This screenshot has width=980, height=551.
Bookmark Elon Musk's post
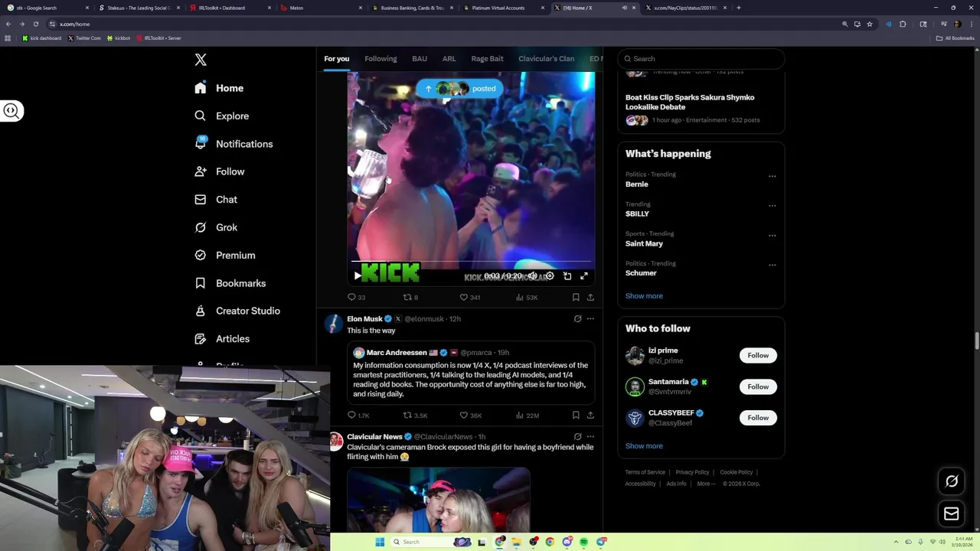576,416
